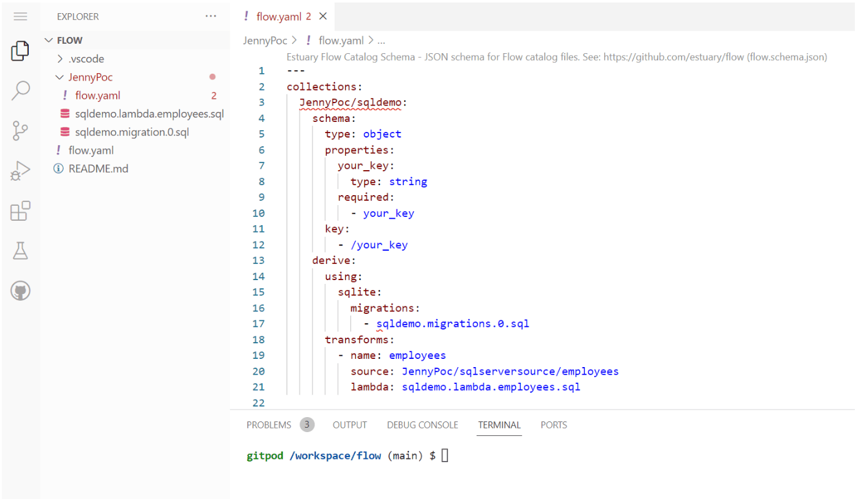Switch to the TERMINAL tab
Image resolution: width=858 pixels, height=504 pixels.
pos(499,425)
